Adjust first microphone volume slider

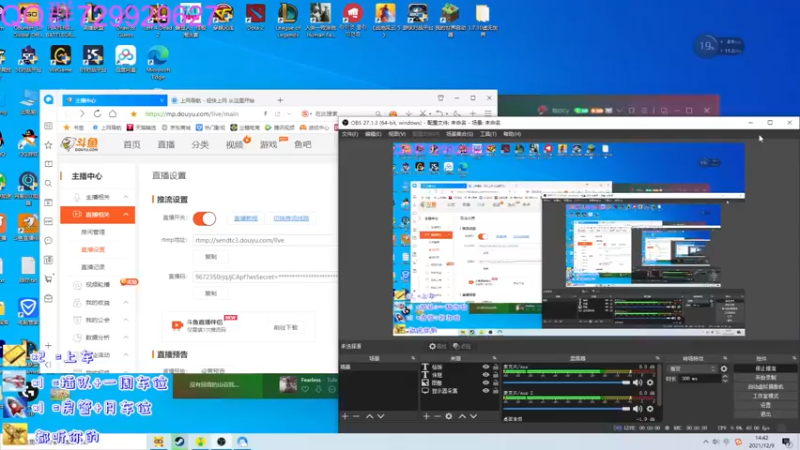(566, 382)
